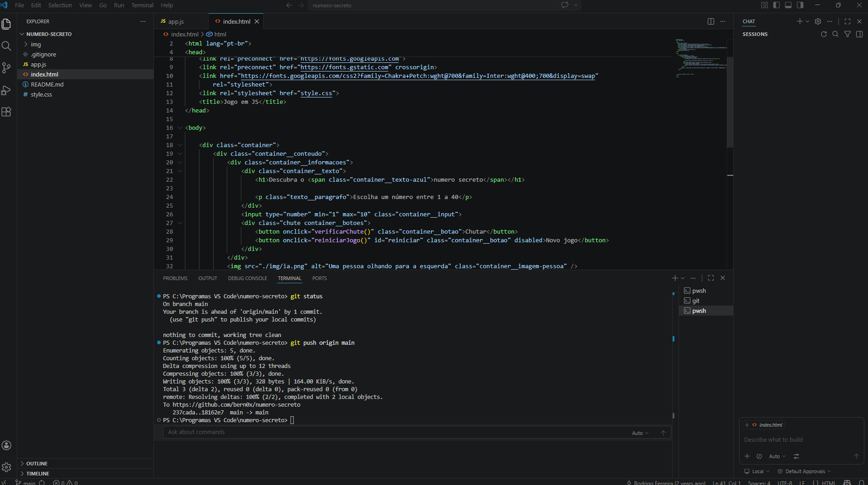
Task: Open the Terminal menu
Action: click(x=142, y=5)
